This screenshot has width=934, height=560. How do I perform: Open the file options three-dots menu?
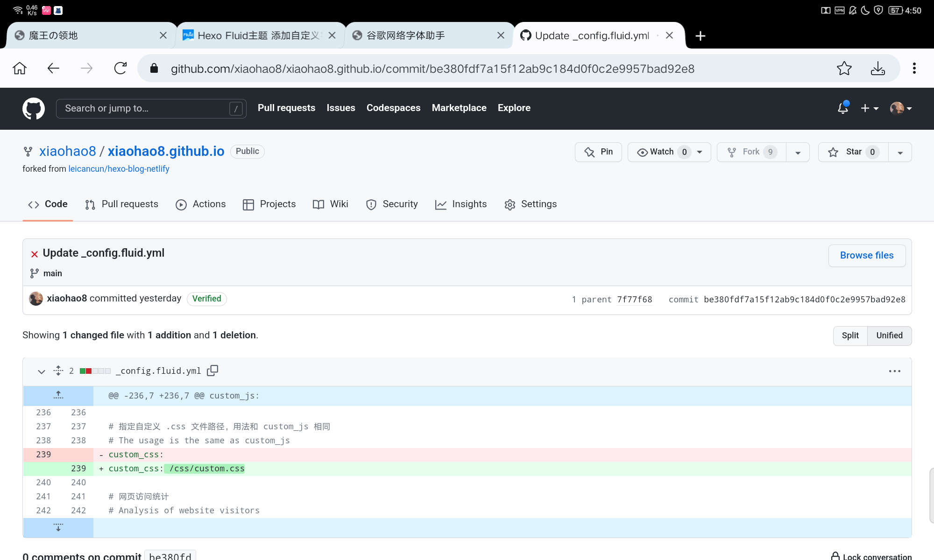point(894,371)
